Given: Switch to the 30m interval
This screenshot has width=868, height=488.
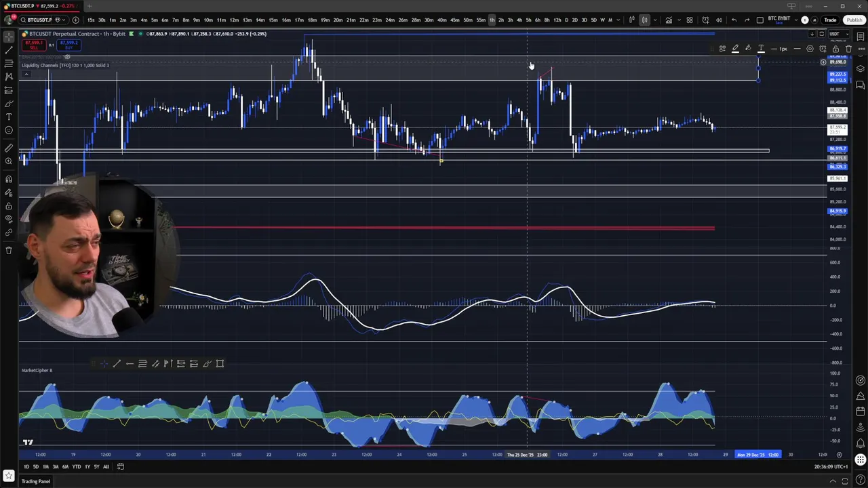Looking at the screenshot, I should (x=429, y=20).
